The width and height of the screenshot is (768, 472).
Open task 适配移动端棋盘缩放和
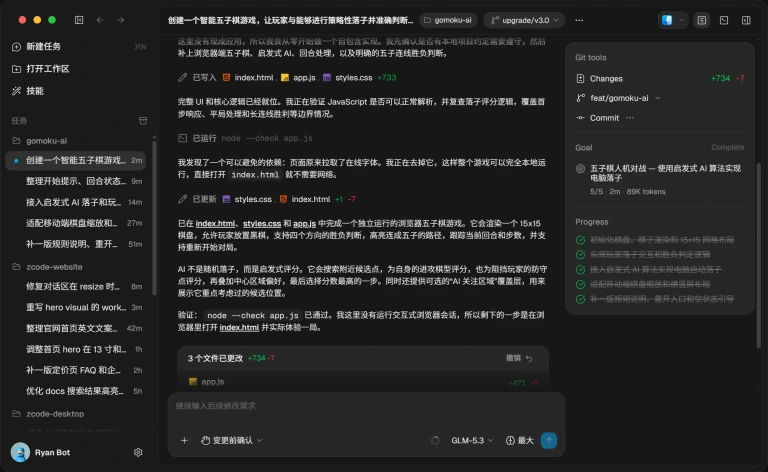point(76,223)
